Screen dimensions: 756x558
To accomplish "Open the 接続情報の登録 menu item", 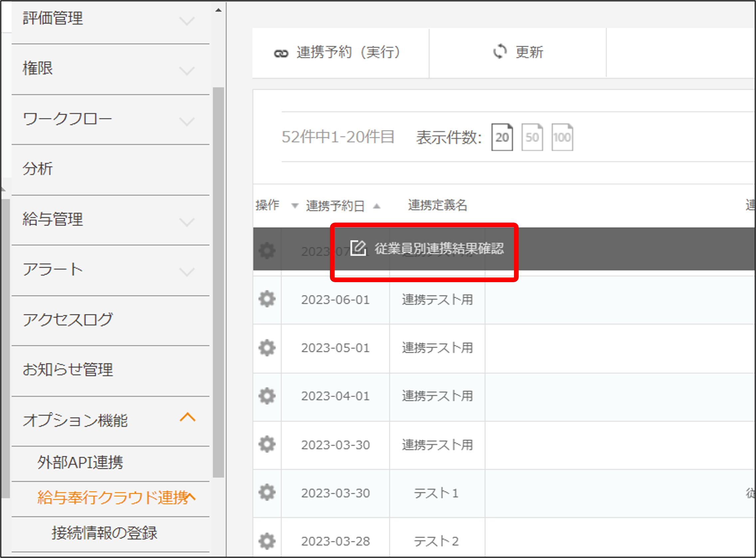I will 111,533.
